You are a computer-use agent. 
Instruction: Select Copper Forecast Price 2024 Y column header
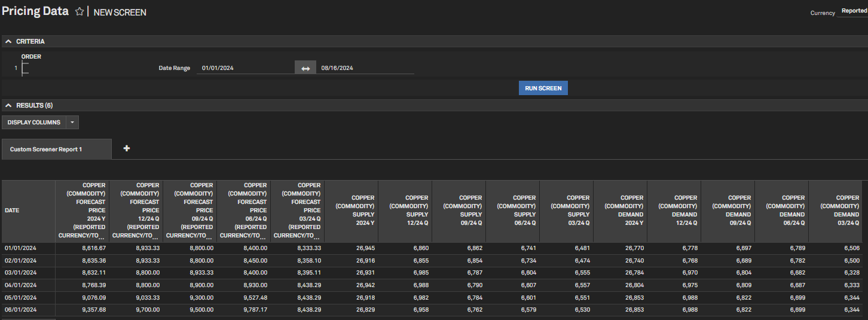82,211
